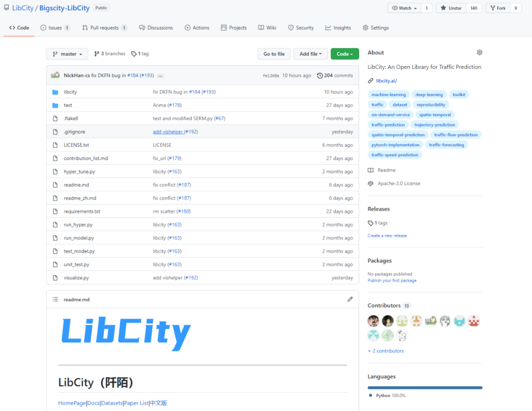
Task: Click the Go to file button
Action: point(274,54)
